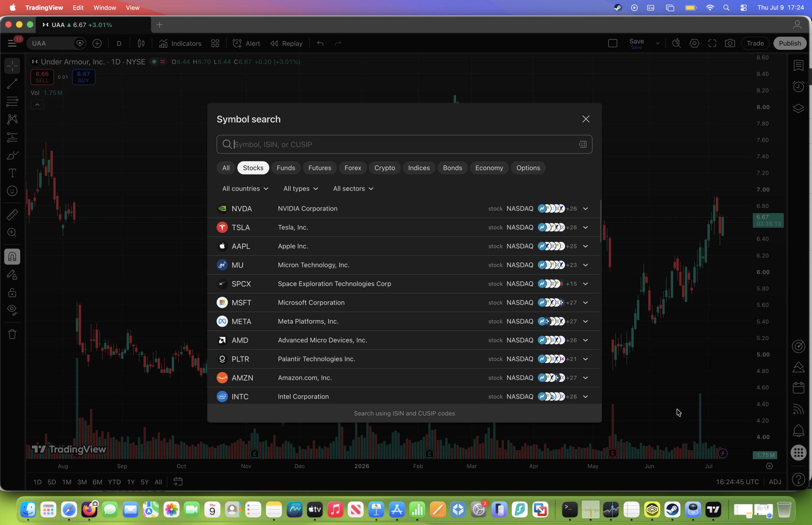Select the ruler measure tool
Image resolution: width=812 pixels, height=525 pixels.
(x=12, y=215)
